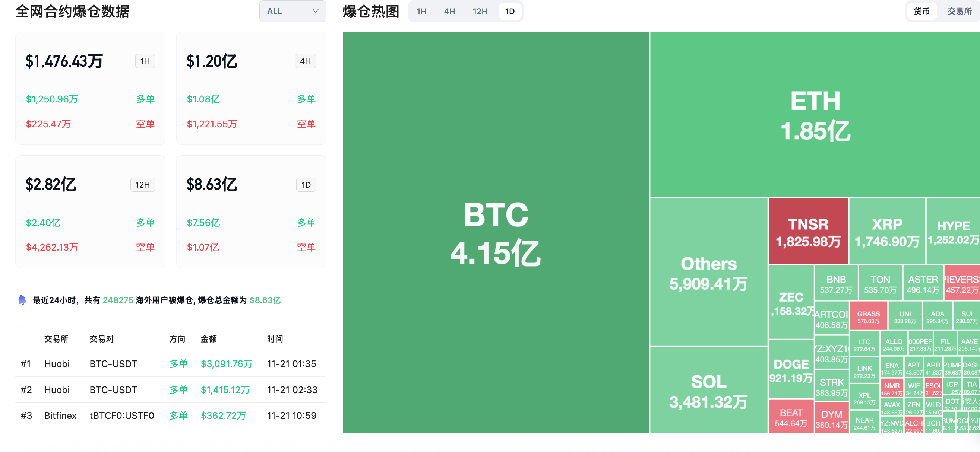Image resolution: width=980 pixels, height=452 pixels.
Task: Click the ETH 1.85亿 heatmap block
Action: (x=815, y=115)
